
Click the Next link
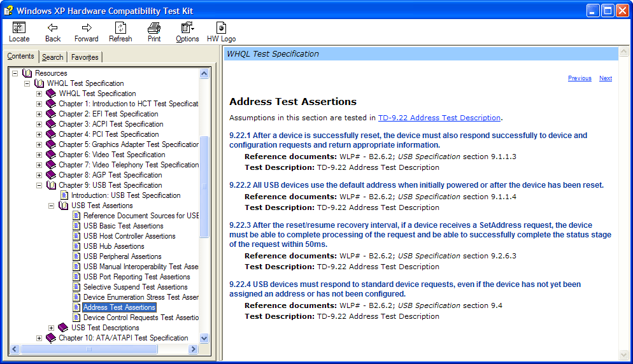pyautogui.click(x=605, y=78)
